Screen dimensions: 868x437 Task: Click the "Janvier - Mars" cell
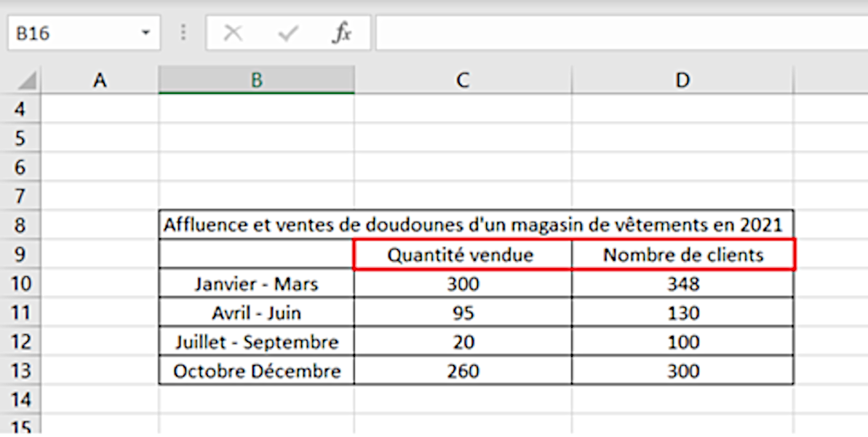click(x=256, y=284)
